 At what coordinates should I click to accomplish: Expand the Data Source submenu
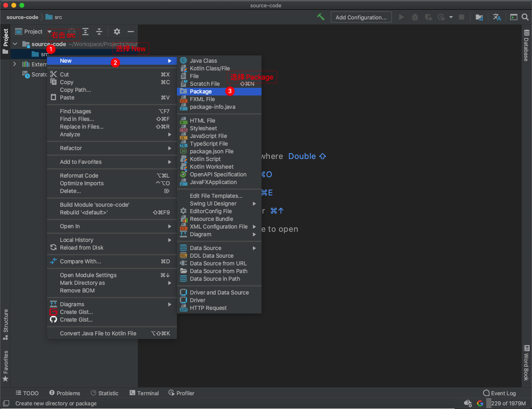[x=219, y=248]
